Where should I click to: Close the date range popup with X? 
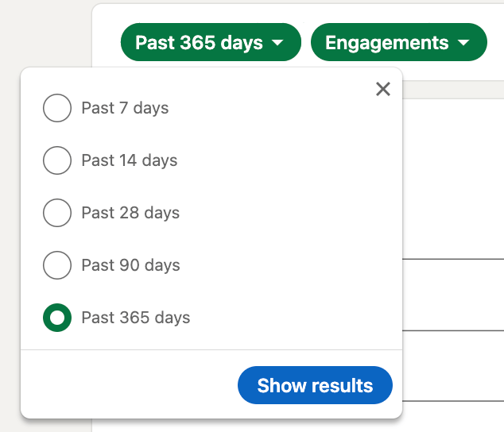click(x=383, y=89)
